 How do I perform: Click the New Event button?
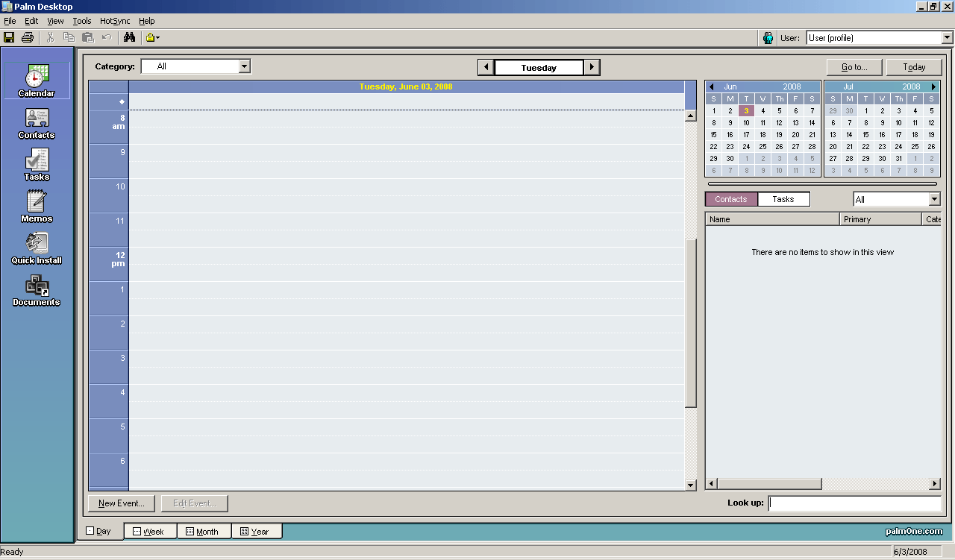point(122,503)
